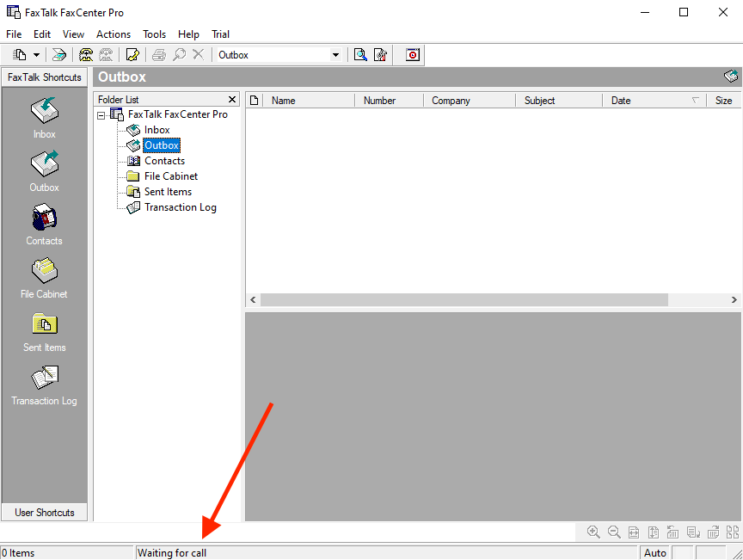The image size is (743, 560).
Task: Click the Fit Width viewer icon
Action: pos(634,532)
